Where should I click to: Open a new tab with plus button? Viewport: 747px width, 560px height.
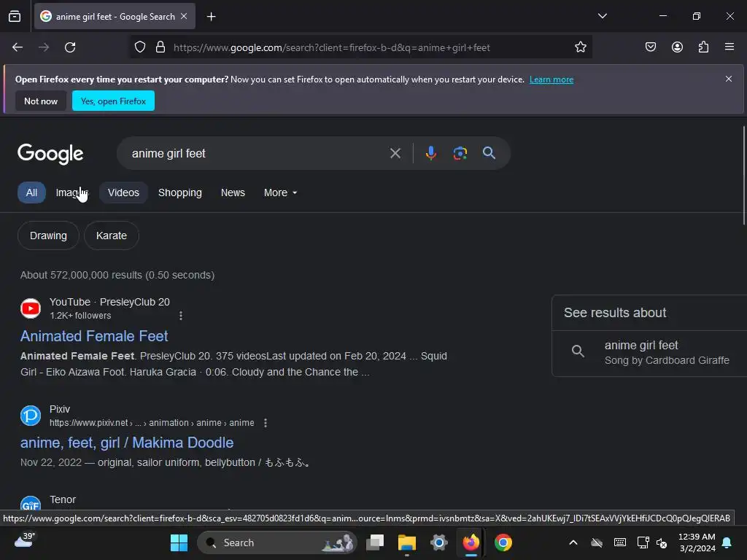pos(211,17)
